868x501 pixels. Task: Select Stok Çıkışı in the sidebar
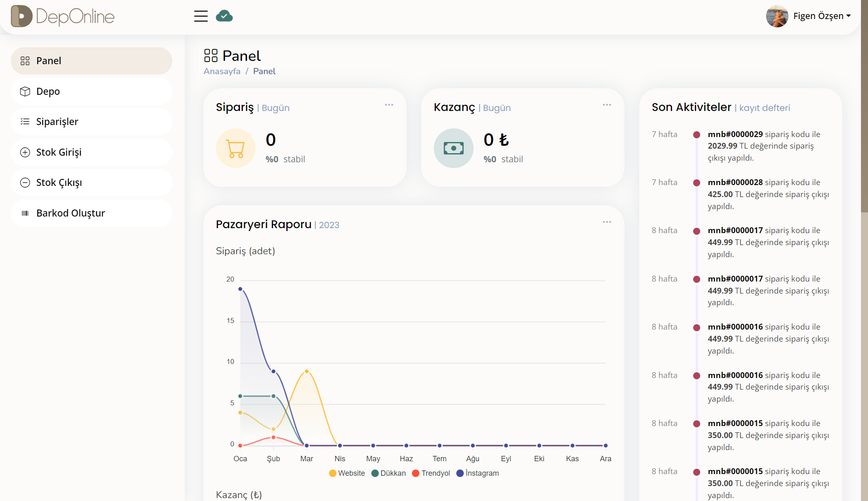(x=59, y=183)
